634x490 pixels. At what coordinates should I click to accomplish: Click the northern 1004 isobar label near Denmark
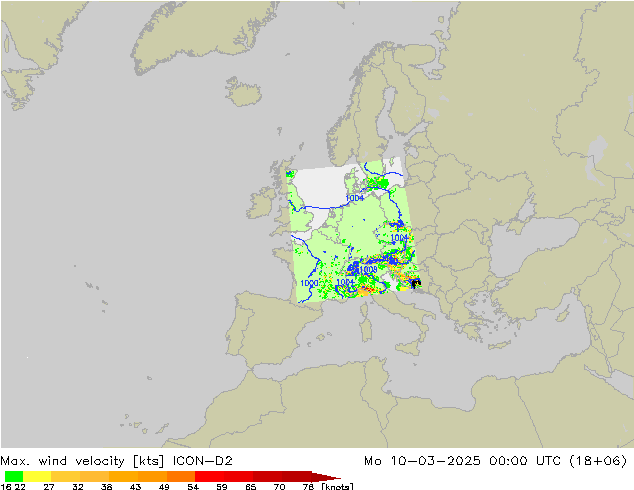tap(354, 198)
